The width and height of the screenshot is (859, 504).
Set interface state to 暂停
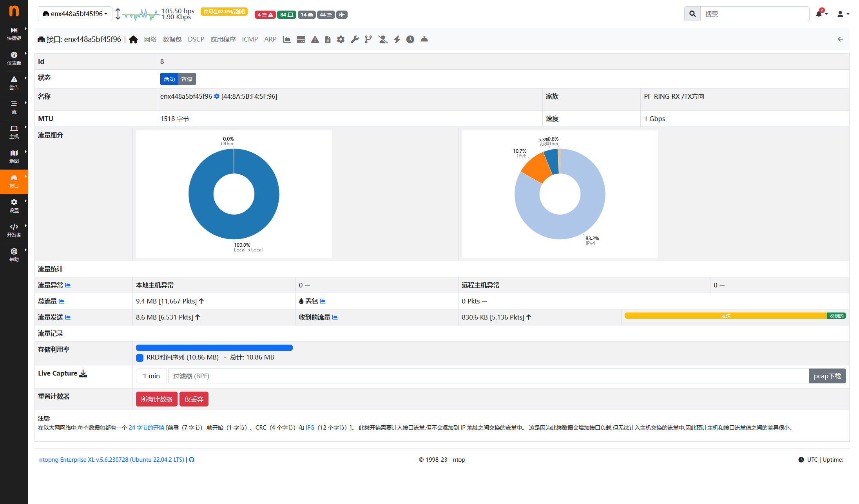tap(187, 79)
